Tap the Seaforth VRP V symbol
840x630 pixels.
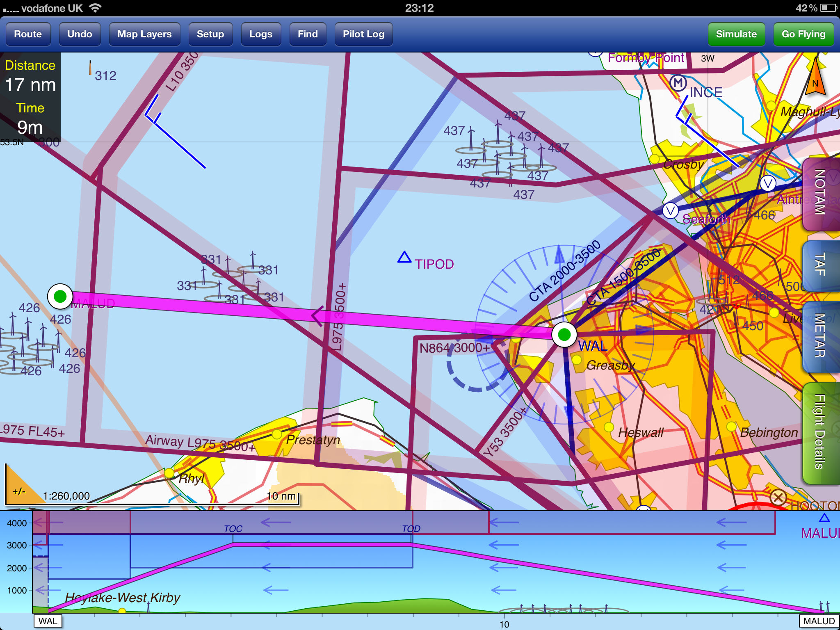[671, 211]
